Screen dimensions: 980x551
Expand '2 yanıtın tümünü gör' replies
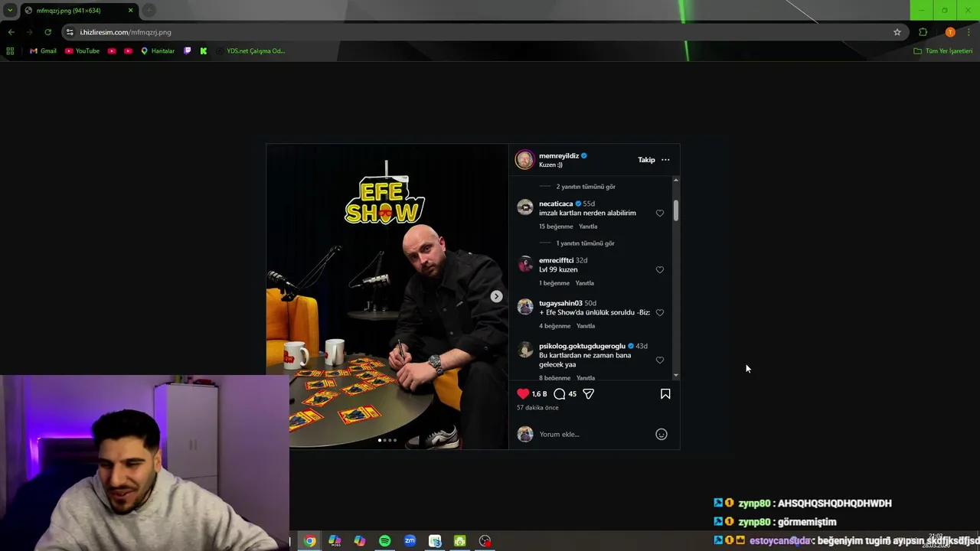(586, 187)
